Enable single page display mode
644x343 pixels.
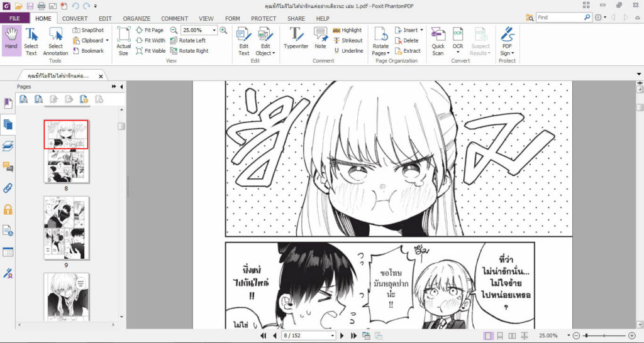pos(487,335)
